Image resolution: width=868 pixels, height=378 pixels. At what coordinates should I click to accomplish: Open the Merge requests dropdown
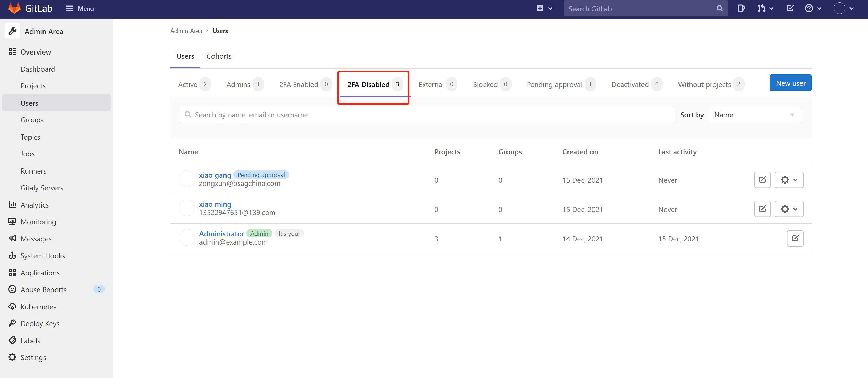click(x=765, y=9)
